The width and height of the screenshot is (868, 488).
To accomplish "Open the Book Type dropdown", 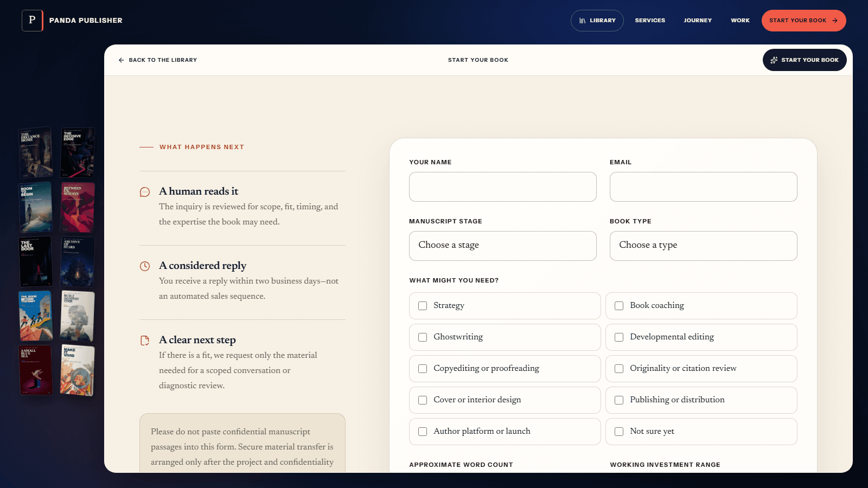I will tap(704, 246).
